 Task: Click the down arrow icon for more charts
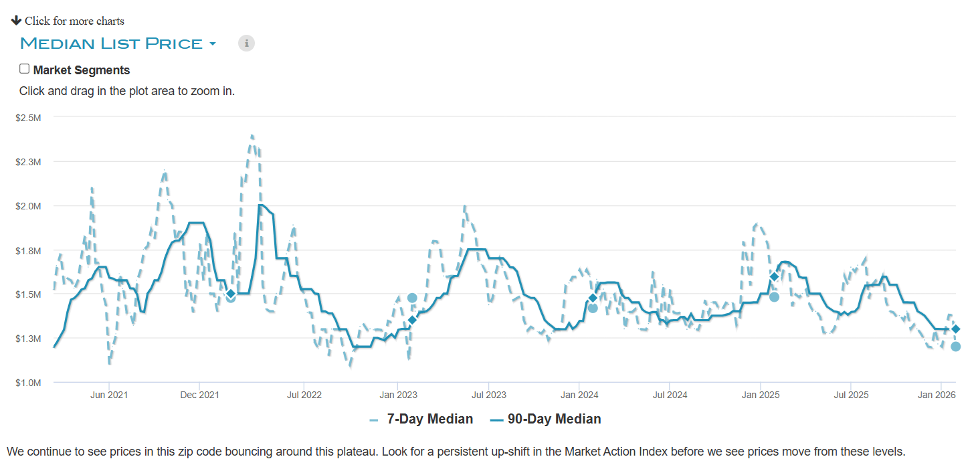[17, 21]
